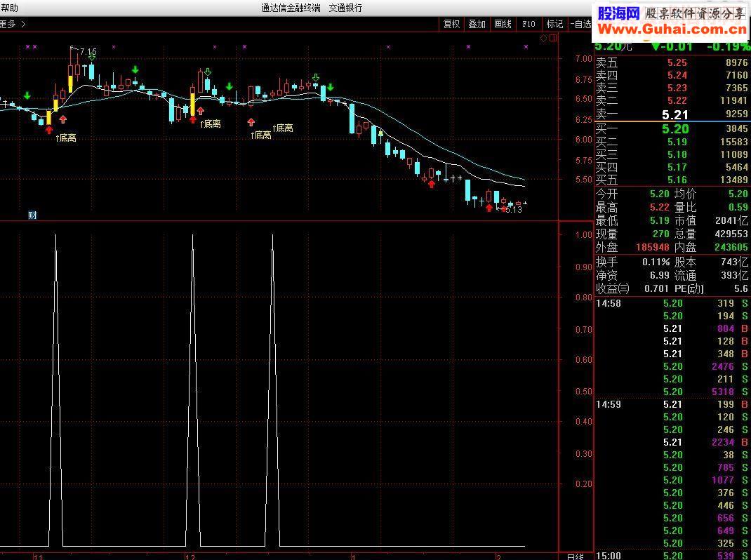This screenshot has width=751, height=560.
Task: Click the 最低 low price 5.19
Action: coord(660,221)
